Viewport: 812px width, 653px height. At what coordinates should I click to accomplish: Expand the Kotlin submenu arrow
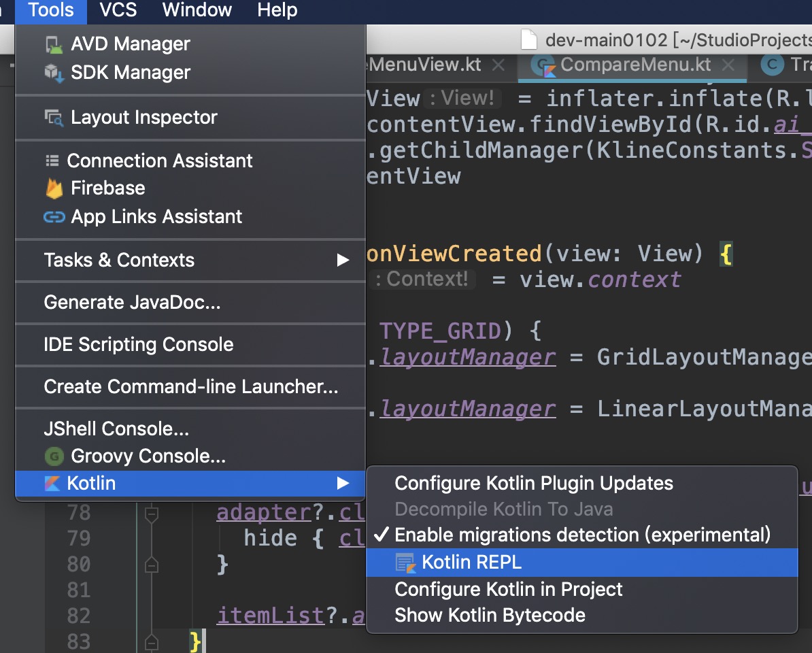[343, 484]
